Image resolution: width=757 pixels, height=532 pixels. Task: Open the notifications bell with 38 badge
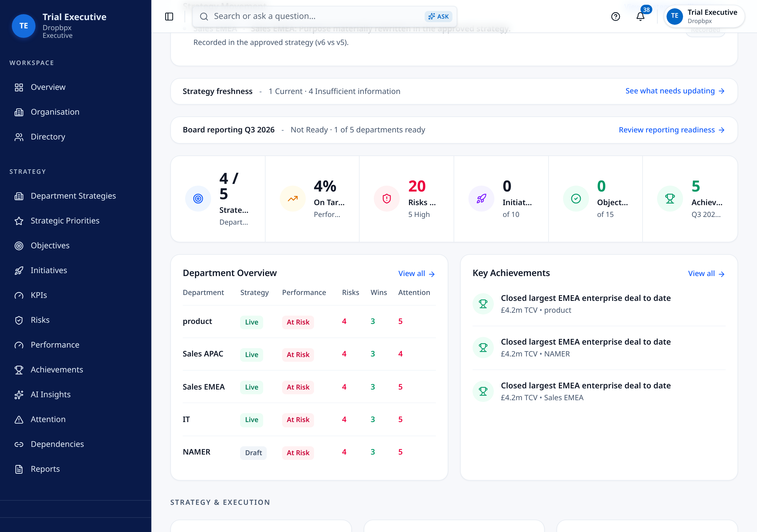coord(640,16)
